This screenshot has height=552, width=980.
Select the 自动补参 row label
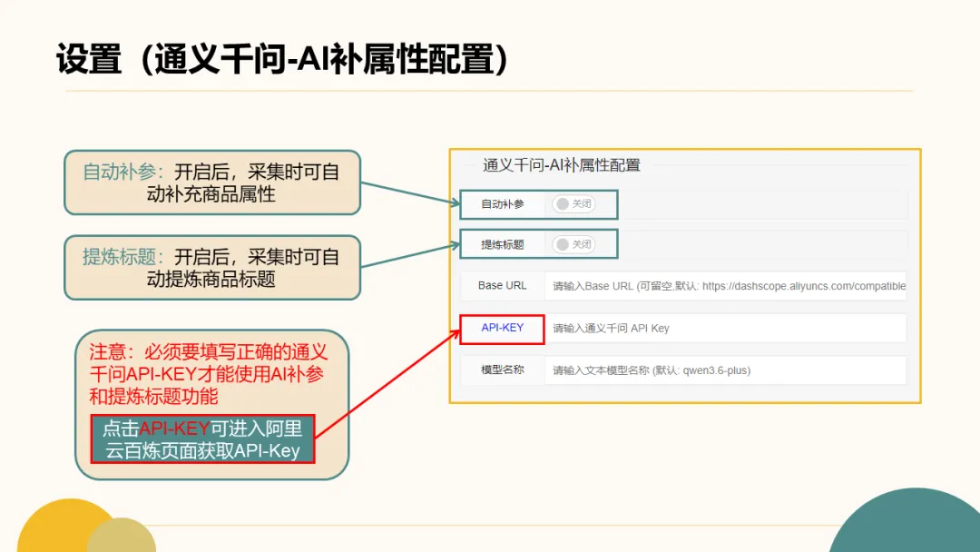click(503, 203)
